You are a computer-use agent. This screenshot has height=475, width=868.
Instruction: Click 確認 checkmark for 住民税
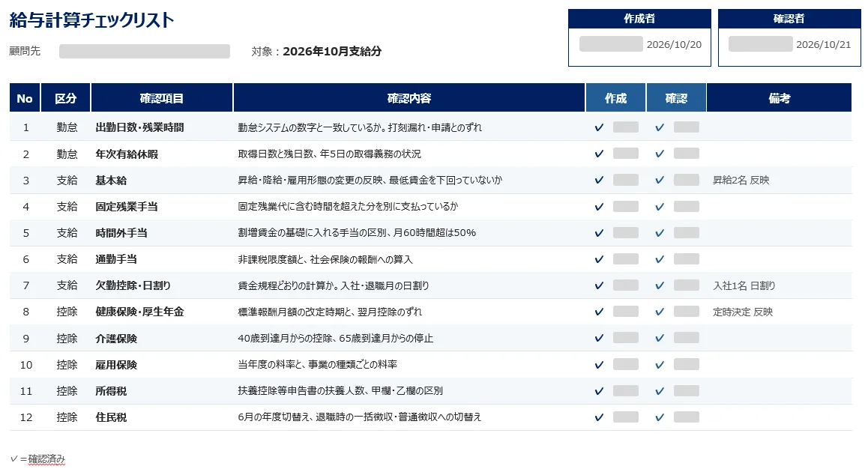[x=660, y=417]
